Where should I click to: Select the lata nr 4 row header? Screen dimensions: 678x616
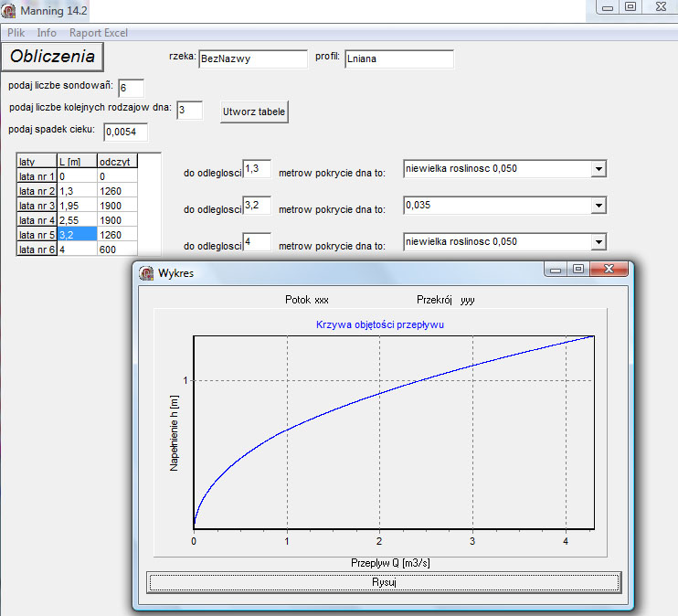click(37, 220)
